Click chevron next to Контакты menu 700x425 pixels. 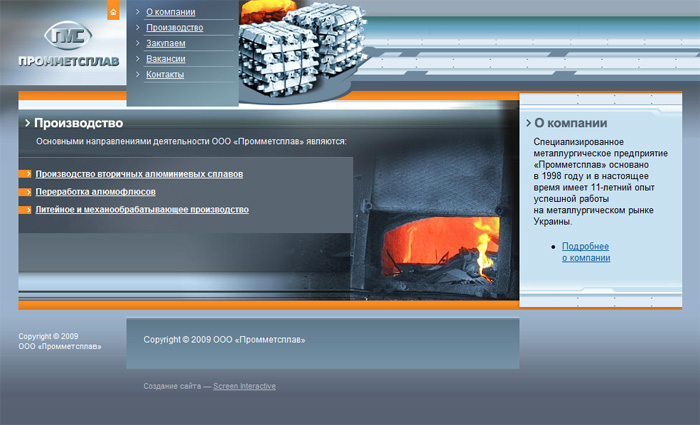coord(138,74)
